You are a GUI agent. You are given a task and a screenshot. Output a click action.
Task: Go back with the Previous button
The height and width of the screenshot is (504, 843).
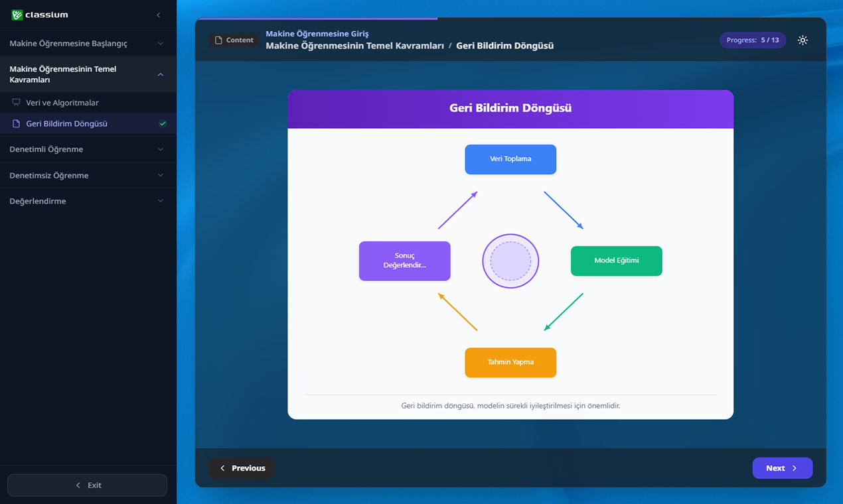coord(242,468)
